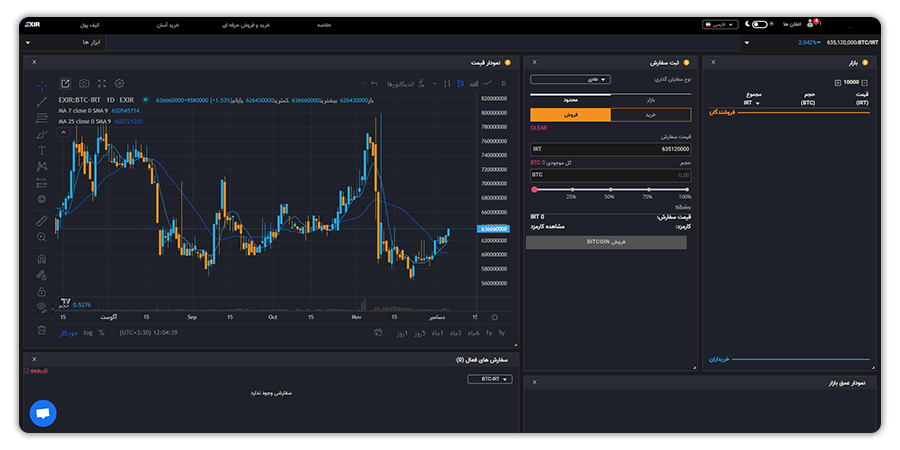The height and width of the screenshot is (450, 900).
Task: Collapse the indicator legend arrow
Action: (x=64, y=133)
